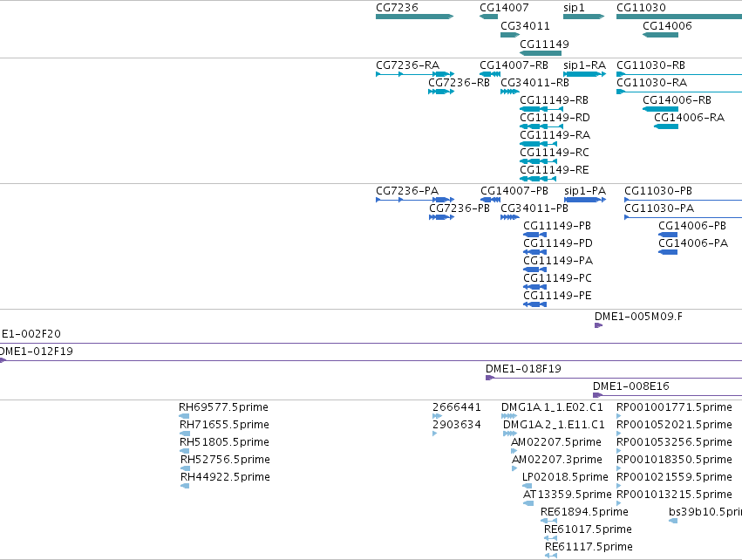Select the CG11149-PA protein label
Image resolution: width=742 pixels, height=560 pixels.
(558, 261)
